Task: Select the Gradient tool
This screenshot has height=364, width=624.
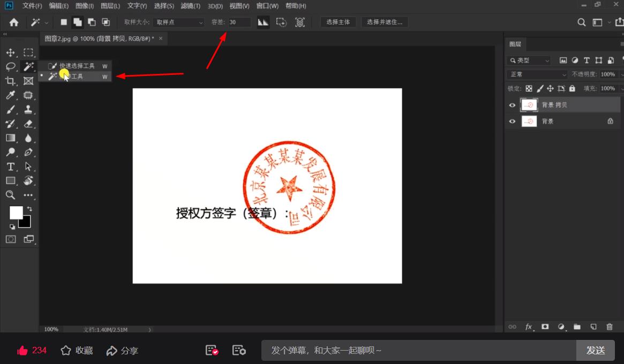Action: (11, 138)
